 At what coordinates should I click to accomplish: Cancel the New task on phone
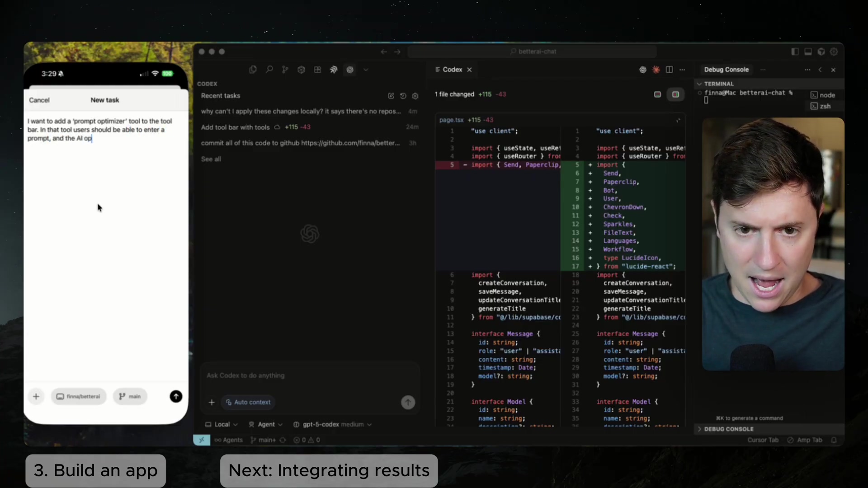click(x=39, y=100)
